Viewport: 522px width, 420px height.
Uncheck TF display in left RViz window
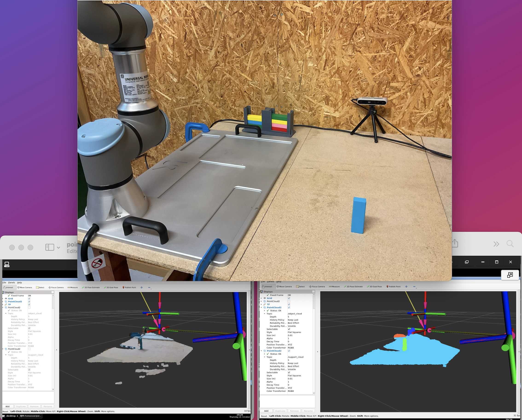[29, 304]
